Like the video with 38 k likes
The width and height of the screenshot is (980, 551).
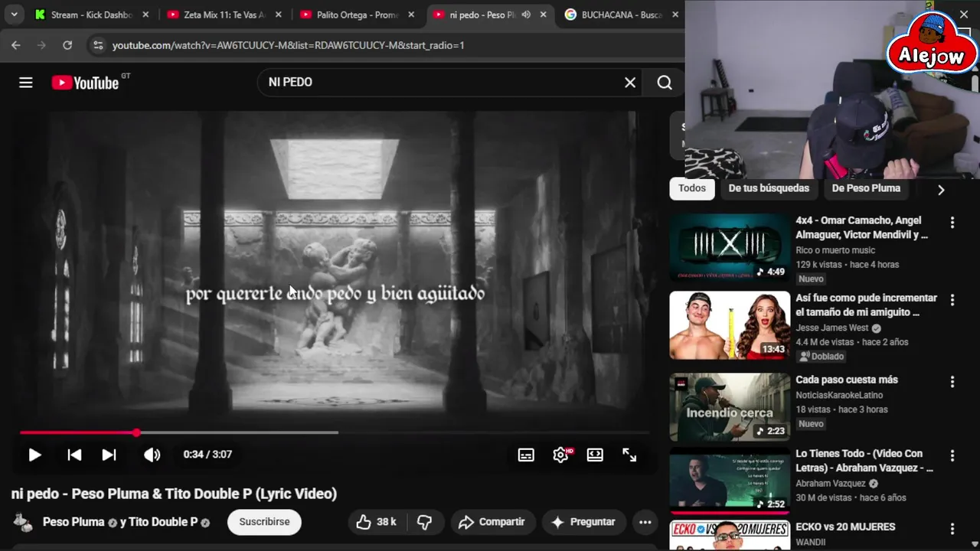click(x=376, y=522)
